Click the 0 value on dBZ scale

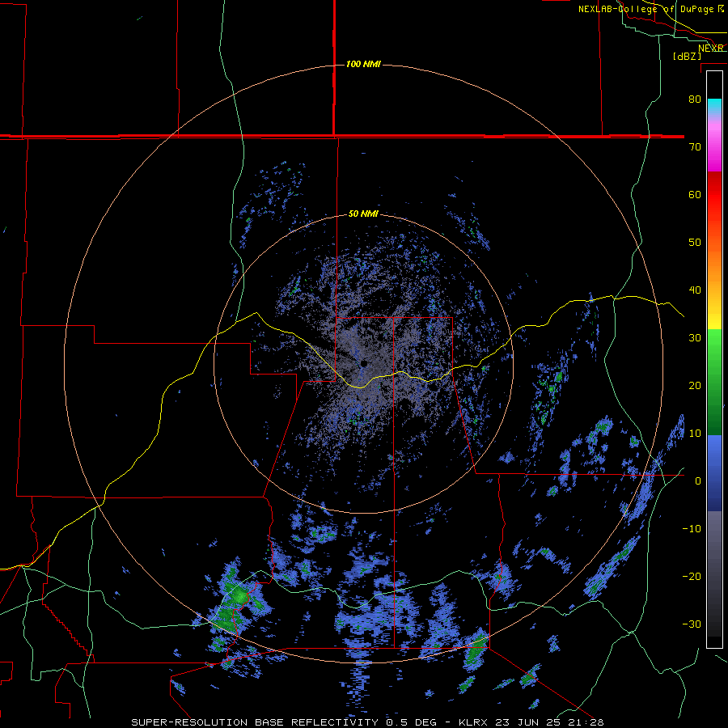[x=698, y=481]
